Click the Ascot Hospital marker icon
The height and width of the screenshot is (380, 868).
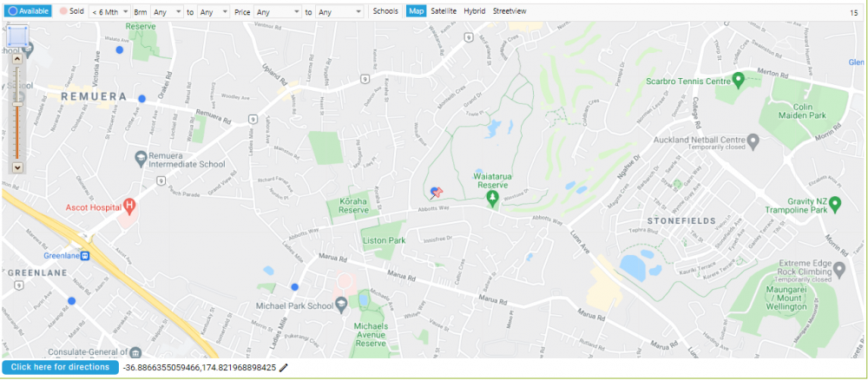pyautogui.click(x=129, y=206)
